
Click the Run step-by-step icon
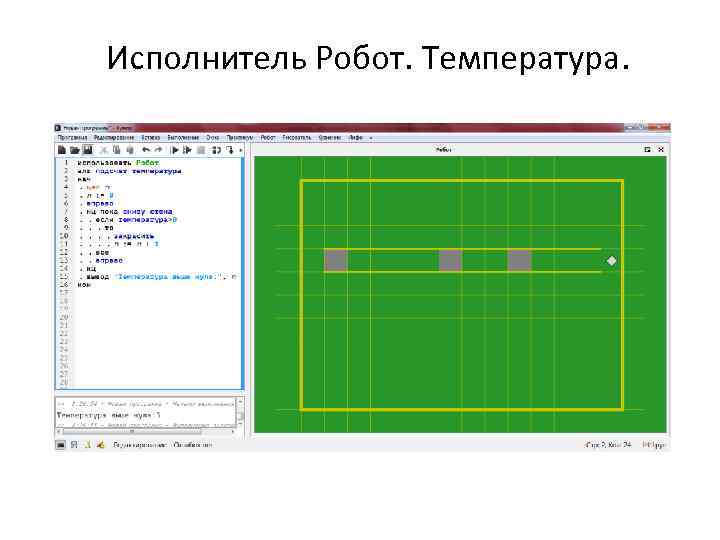coord(187,150)
